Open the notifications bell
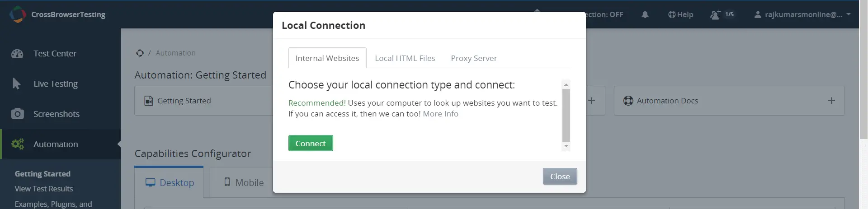The height and width of the screenshot is (209, 868). point(645,14)
